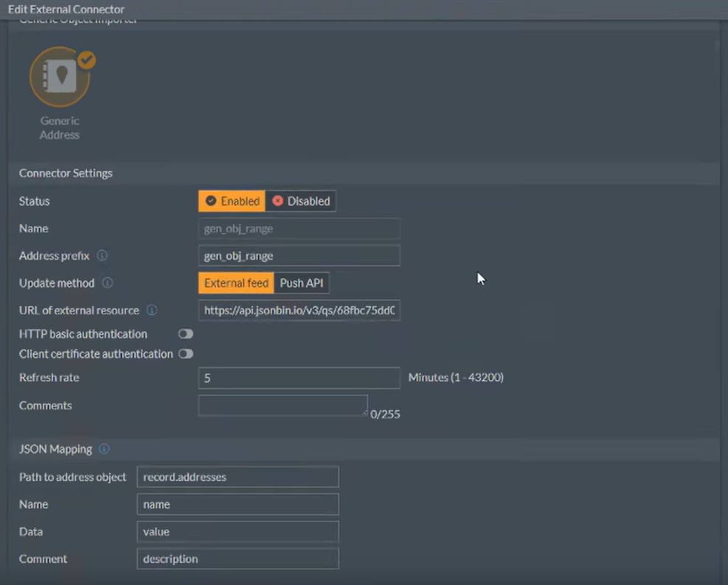Set Status to Disabled
This screenshot has height=585, width=728.
300,201
